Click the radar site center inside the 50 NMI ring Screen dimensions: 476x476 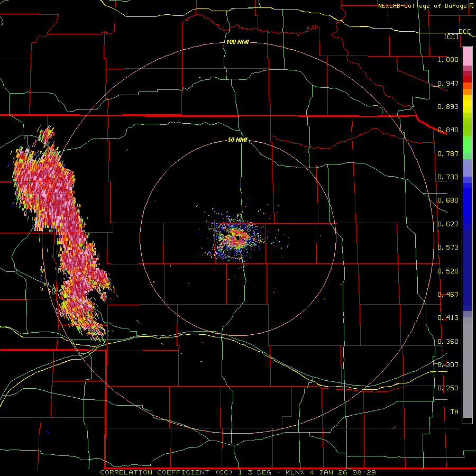(239, 238)
